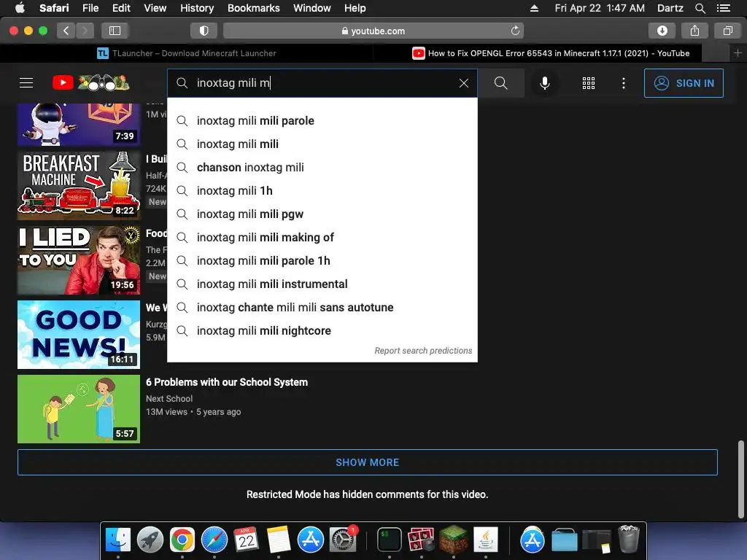
Task: Click the page vertical scrollbar thumb
Action: tap(741, 479)
